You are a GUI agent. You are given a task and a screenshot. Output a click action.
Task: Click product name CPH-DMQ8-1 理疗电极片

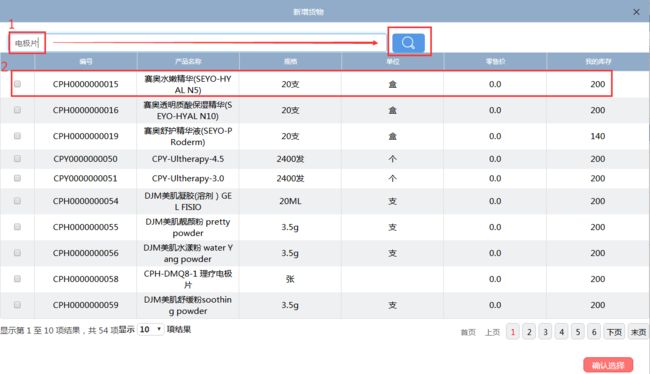[x=188, y=279]
